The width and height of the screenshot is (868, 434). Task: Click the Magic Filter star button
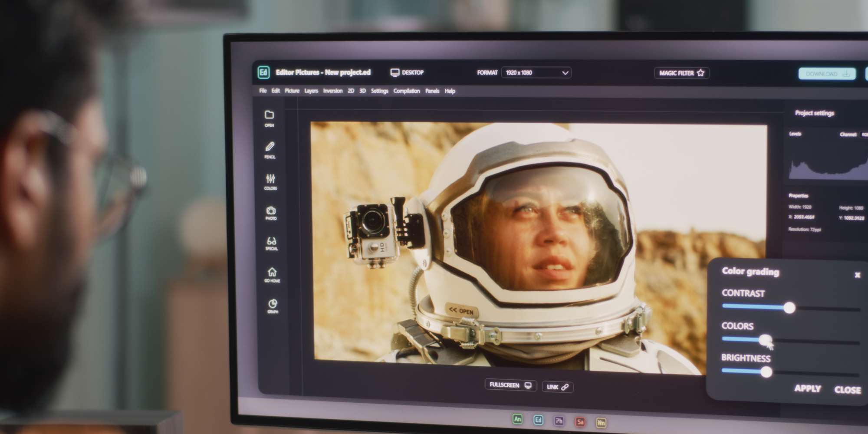(x=682, y=73)
